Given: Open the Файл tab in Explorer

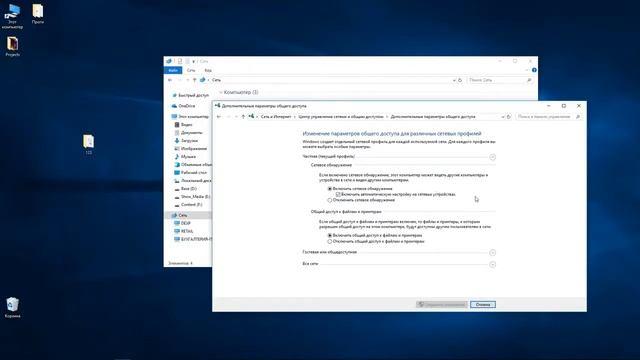Looking at the screenshot, I should 173,70.
